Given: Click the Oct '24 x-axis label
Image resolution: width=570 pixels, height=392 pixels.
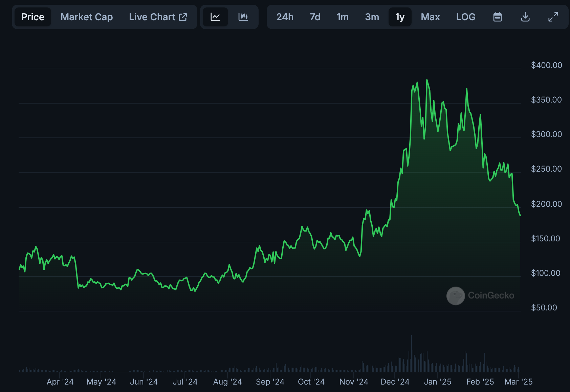Looking at the screenshot, I should pos(311,382).
